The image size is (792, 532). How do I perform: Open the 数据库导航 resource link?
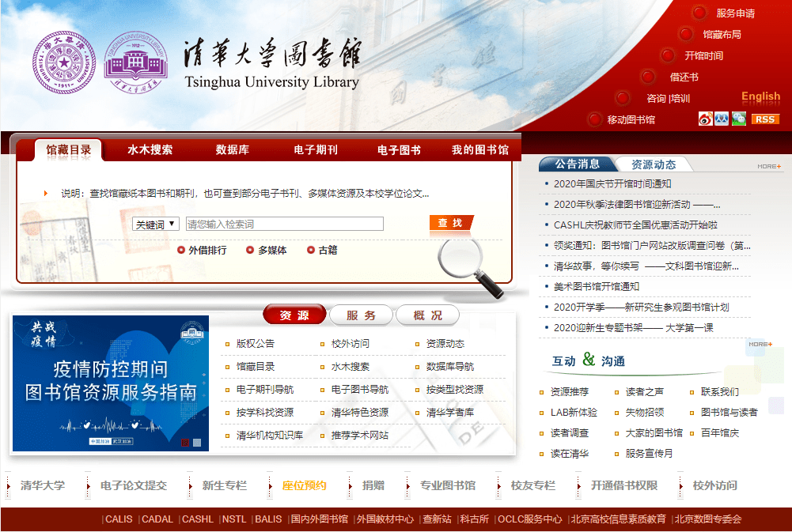(450, 367)
